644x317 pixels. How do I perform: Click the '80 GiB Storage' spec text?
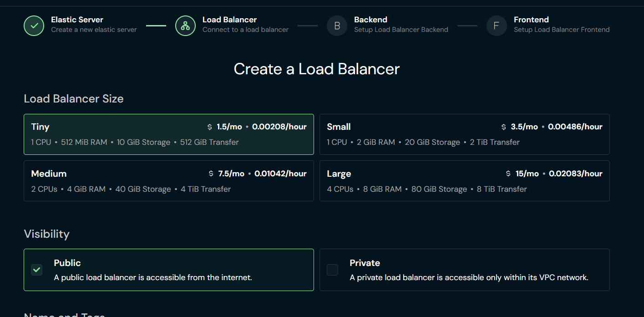pos(439,189)
